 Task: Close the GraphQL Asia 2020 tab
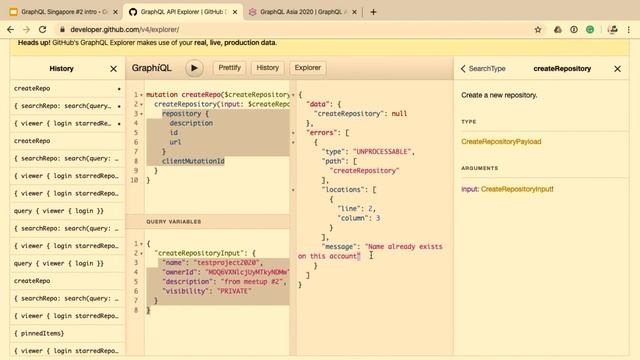click(354, 12)
